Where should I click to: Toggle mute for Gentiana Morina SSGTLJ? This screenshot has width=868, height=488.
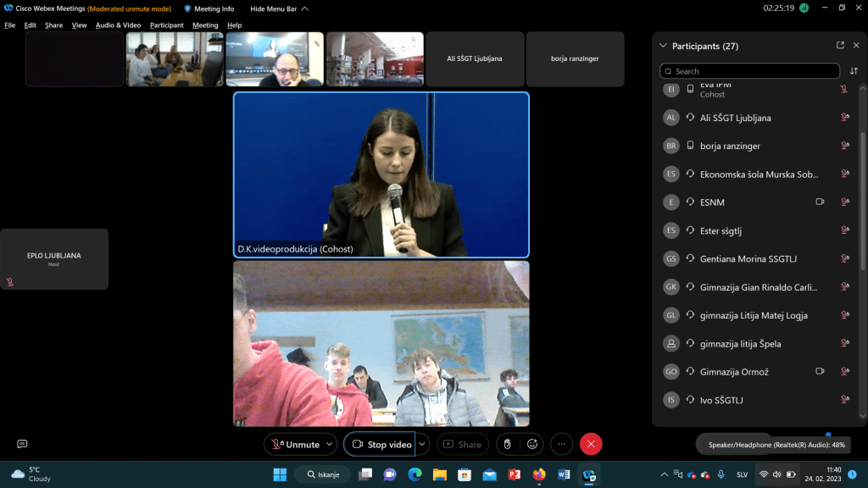pos(845,258)
